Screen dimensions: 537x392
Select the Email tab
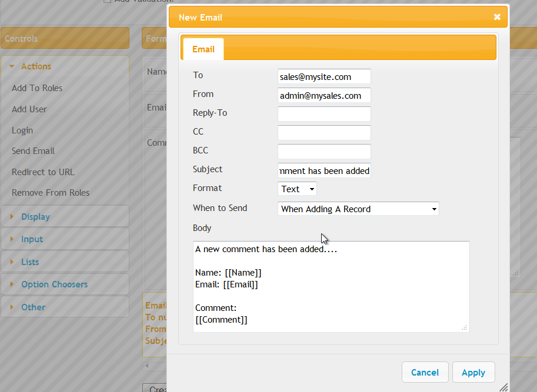tap(204, 49)
